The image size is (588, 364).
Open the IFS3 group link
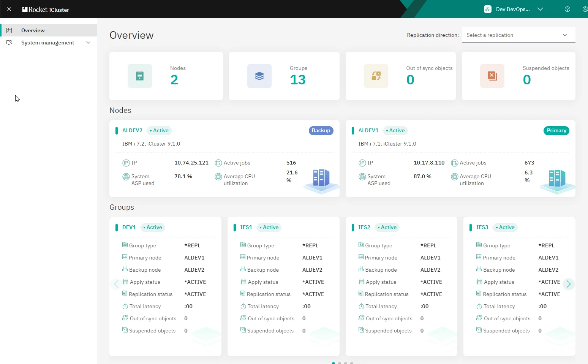[482, 227]
